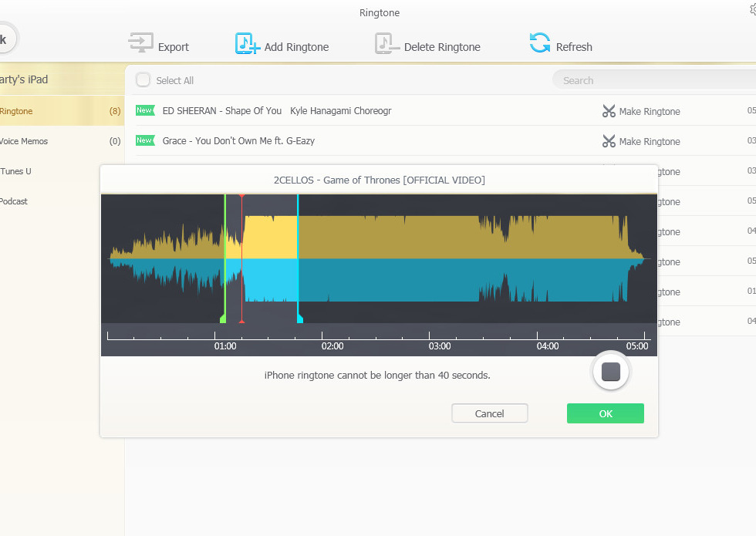756x536 pixels.
Task: Click New badge on ED SHEERAN row
Action: point(145,110)
